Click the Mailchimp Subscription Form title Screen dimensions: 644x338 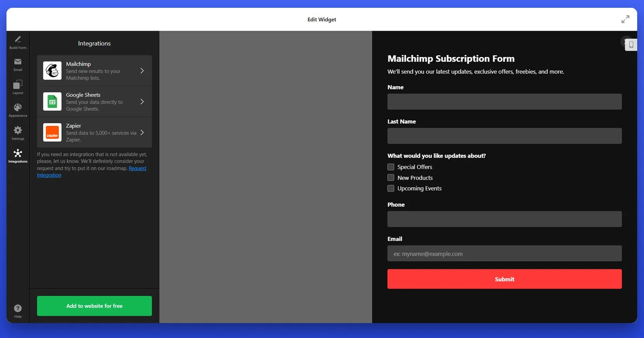[x=451, y=59]
